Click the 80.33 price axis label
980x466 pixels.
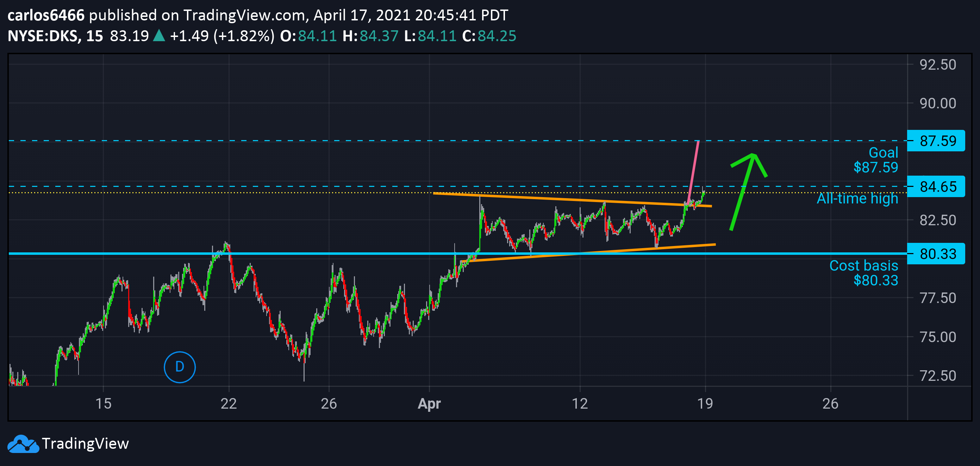pyautogui.click(x=936, y=253)
